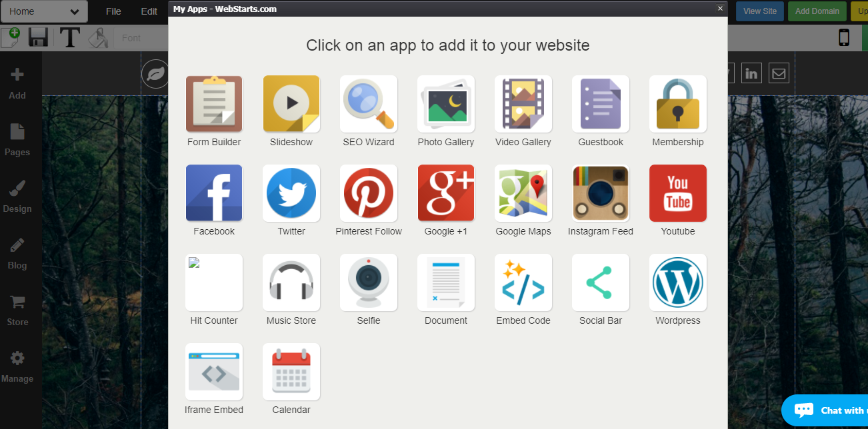Add the Form Builder app

pos(214,104)
